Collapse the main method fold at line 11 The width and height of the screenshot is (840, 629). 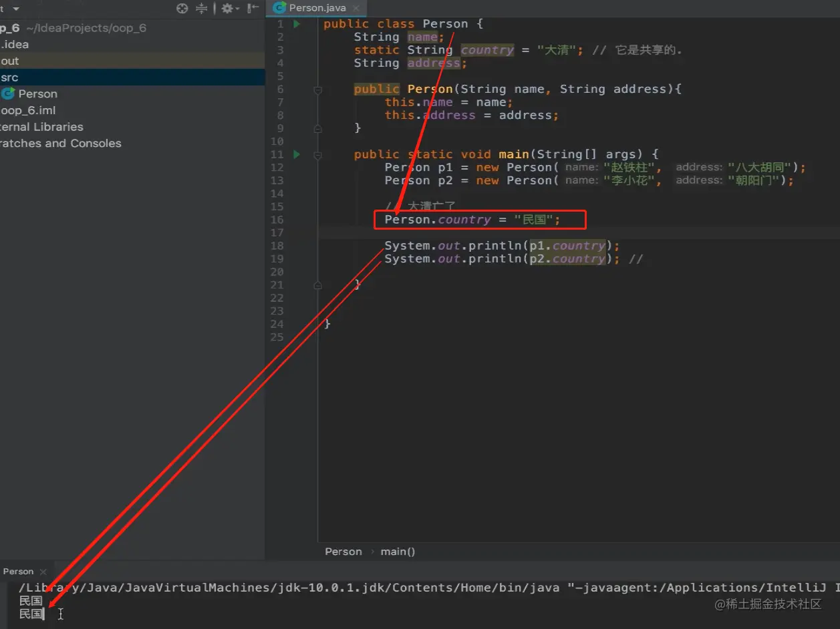(317, 154)
